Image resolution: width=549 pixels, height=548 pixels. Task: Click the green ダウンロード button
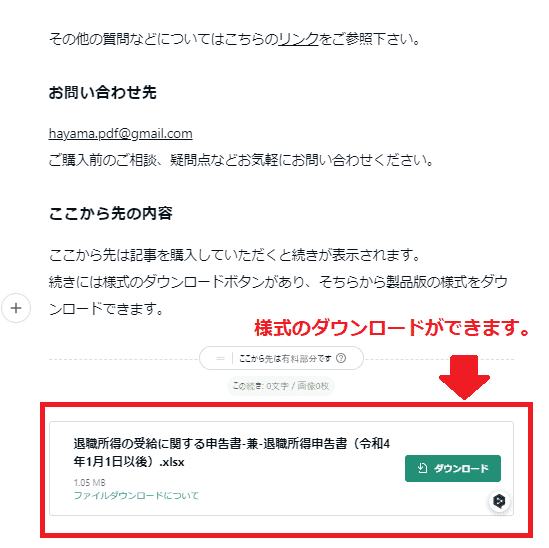(x=453, y=469)
